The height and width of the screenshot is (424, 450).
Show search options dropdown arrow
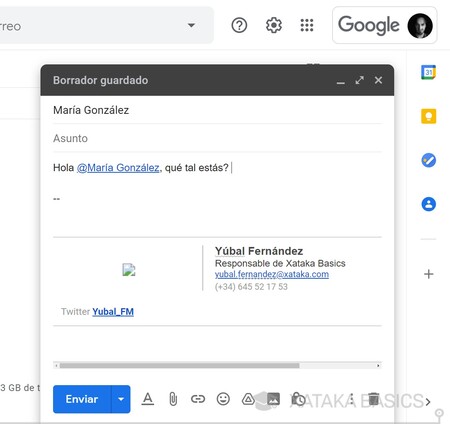point(191,25)
